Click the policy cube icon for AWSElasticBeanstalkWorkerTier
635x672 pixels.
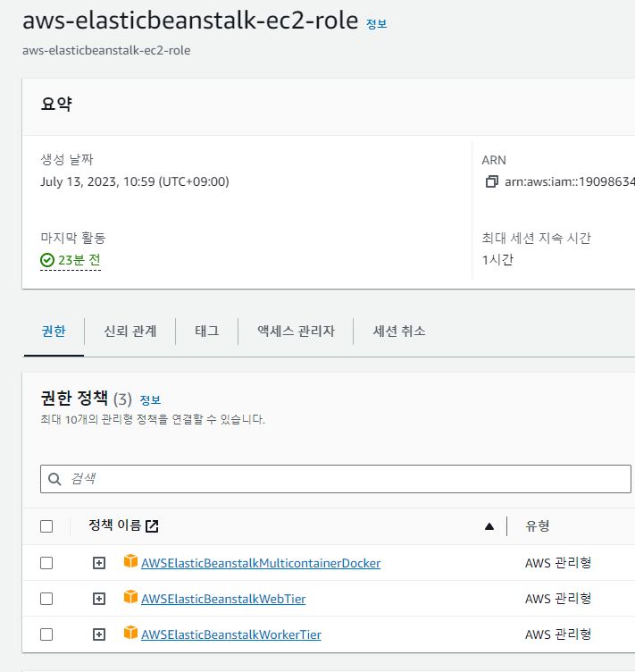[x=130, y=633]
